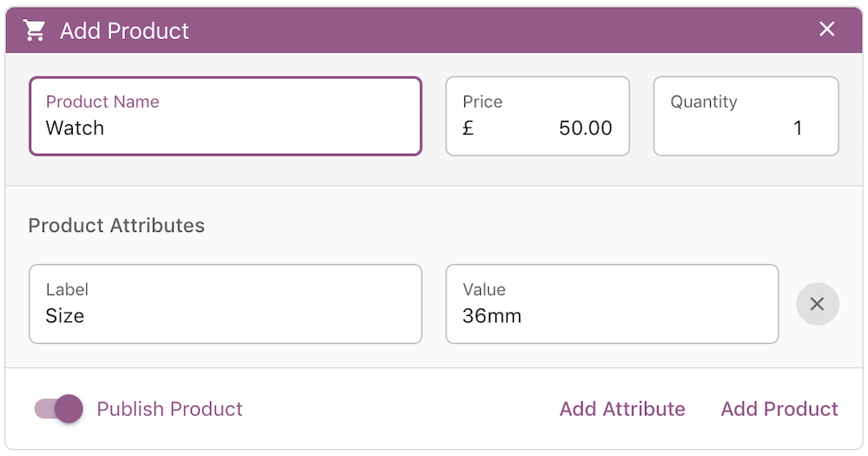868x456 pixels.
Task: Click the £ currency symbol in Price
Action: click(x=469, y=129)
